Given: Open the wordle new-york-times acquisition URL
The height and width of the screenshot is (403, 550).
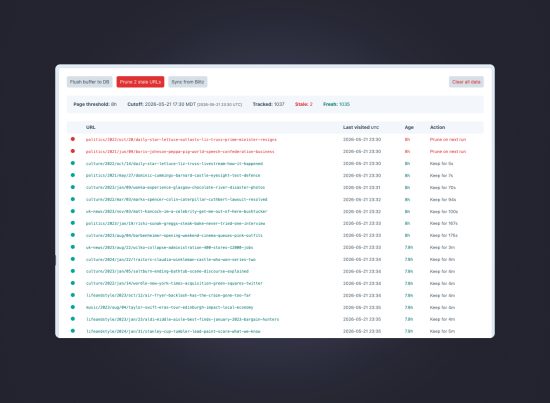Looking at the screenshot, I should 174,283.
